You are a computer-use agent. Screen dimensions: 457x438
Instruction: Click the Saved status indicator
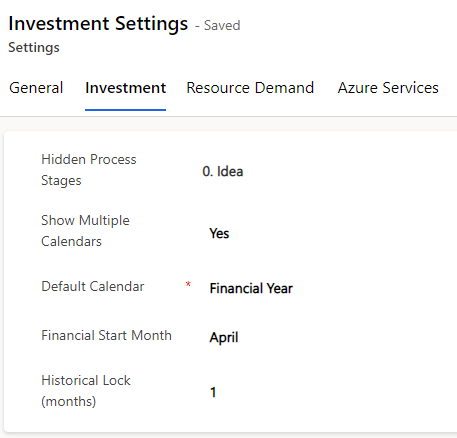coord(222,25)
